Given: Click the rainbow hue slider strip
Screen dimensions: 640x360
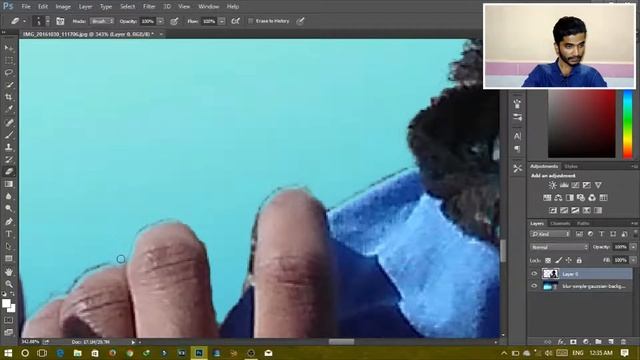Looking at the screenshot, I should point(628,124).
